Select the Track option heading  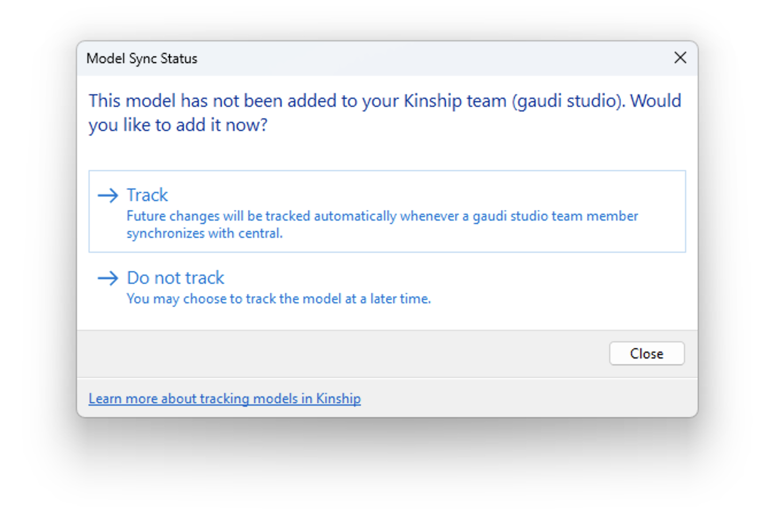pyautogui.click(x=147, y=195)
